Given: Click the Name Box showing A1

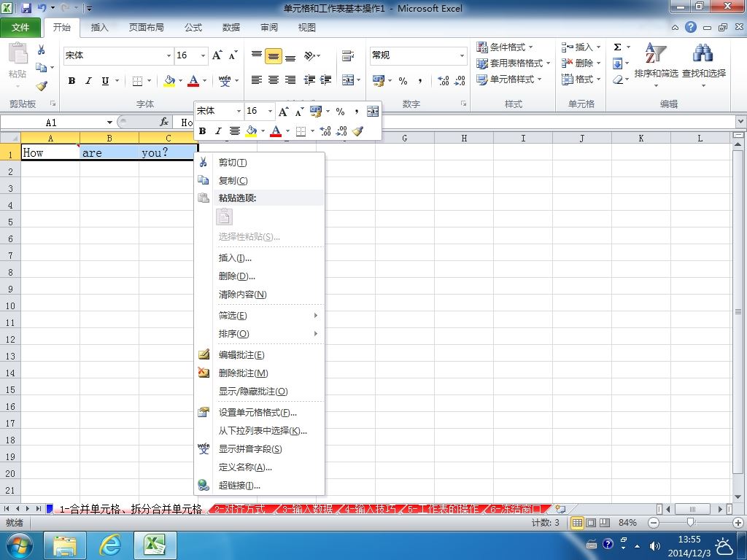Looking at the screenshot, I should (x=53, y=122).
